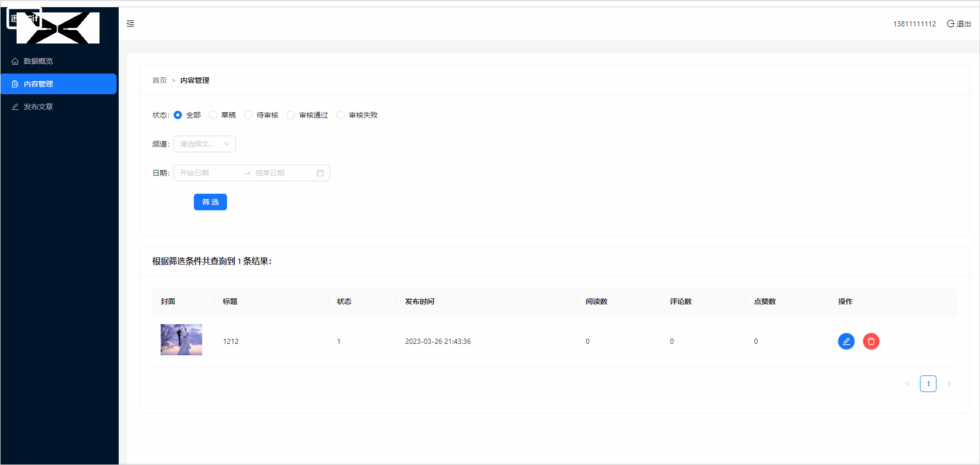Image resolution: width=980 pixels, height=465 pixels.
Task: Open 数据概览 in the sidebar menu
Action: [38, 61]
